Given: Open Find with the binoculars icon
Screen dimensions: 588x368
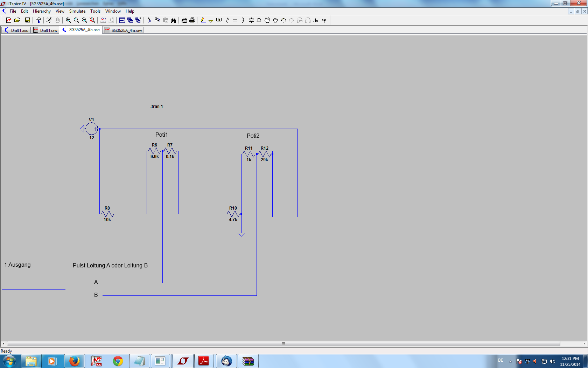Looking at the screenshot, I should point(173,20).
